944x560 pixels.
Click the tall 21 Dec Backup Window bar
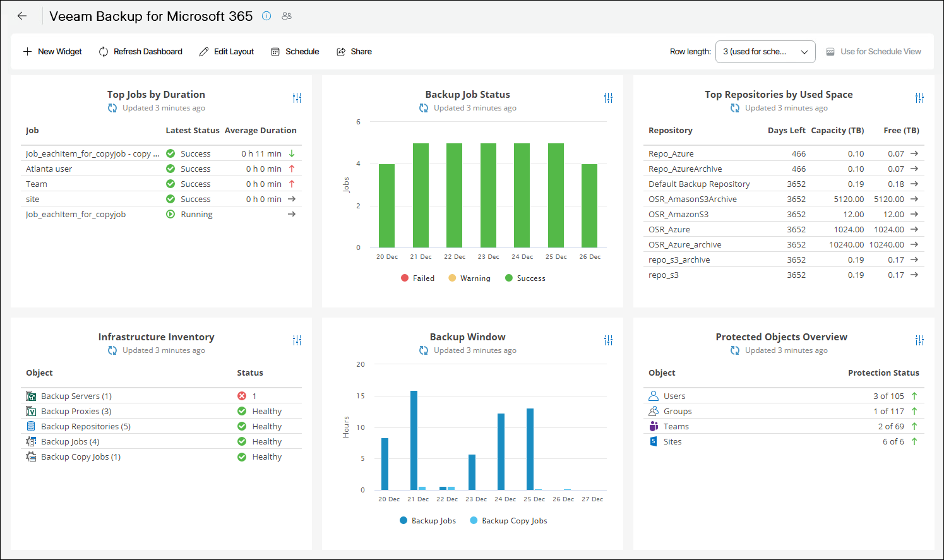414,440
